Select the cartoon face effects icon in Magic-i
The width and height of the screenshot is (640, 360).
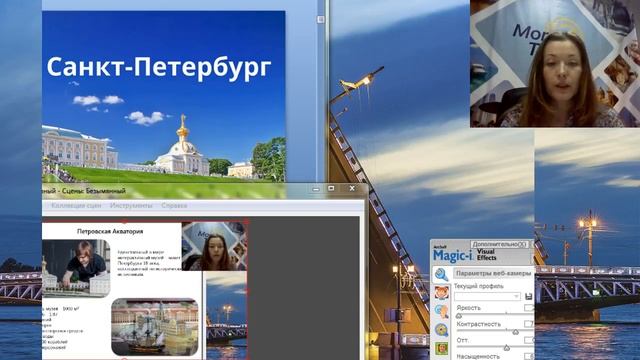pyautogui.click(x=441, y=293)
